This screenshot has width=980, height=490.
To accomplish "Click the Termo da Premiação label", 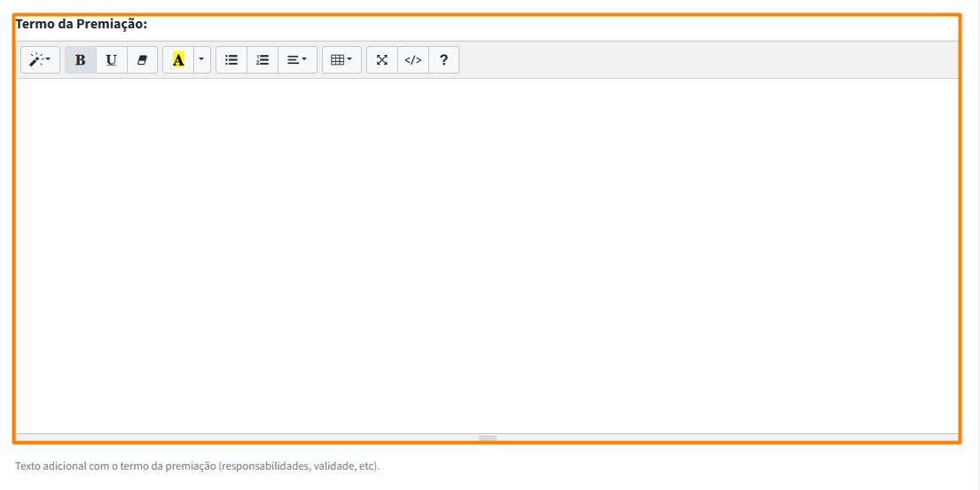I will coord(82,25).
